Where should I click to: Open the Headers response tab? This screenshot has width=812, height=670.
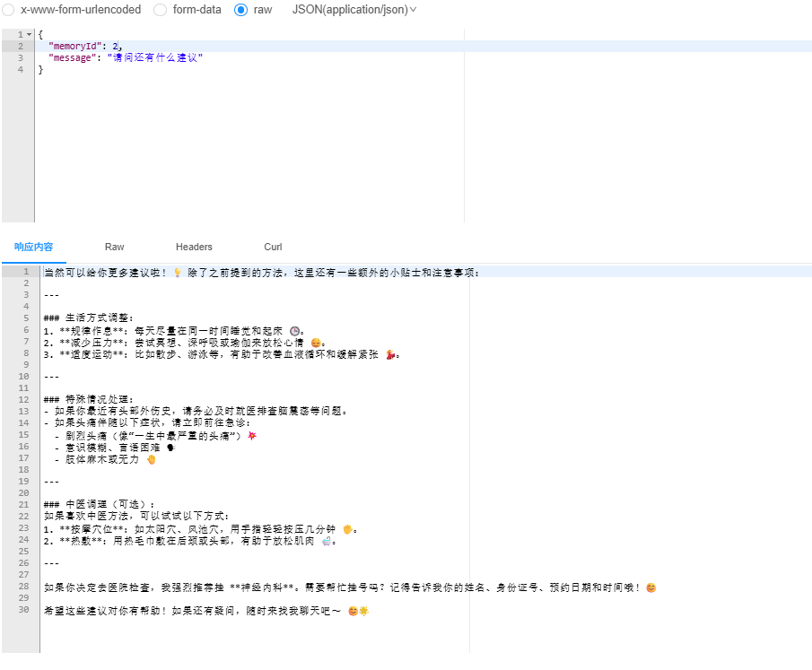click(194, 247)
